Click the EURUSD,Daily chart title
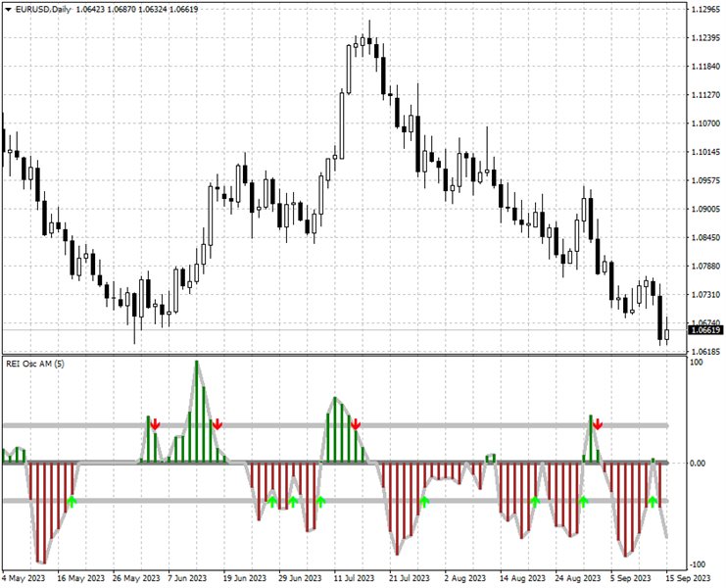 pyautogui.click(x=43, y=9)
